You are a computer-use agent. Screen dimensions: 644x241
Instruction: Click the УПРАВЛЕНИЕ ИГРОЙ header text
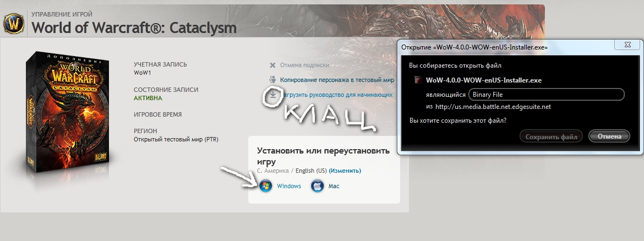click(62, 14)
